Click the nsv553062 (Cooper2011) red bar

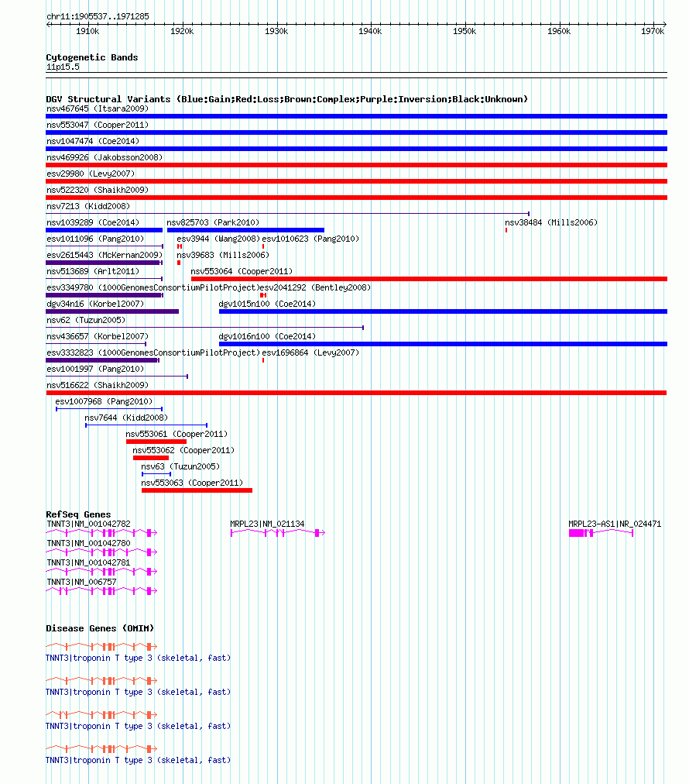(x=151, y=458)
